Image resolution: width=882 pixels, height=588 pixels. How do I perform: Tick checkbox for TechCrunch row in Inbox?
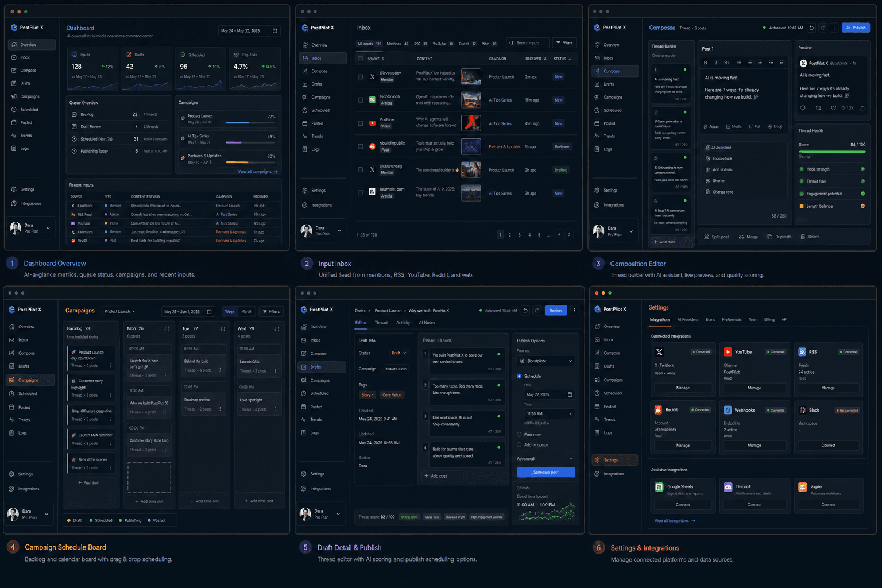[x=361, y=100]
